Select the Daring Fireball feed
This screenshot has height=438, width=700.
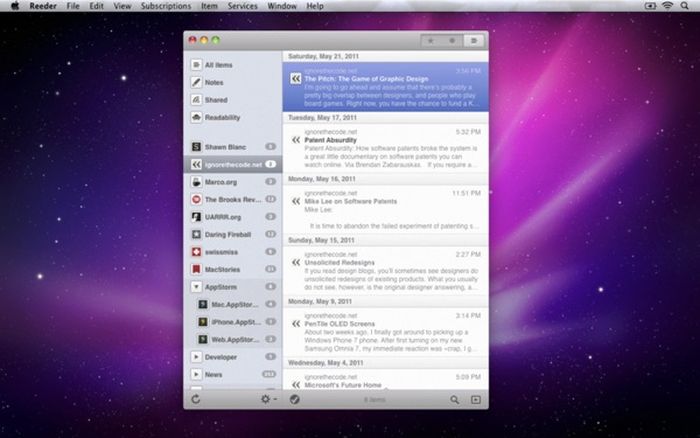click(233, 234)
